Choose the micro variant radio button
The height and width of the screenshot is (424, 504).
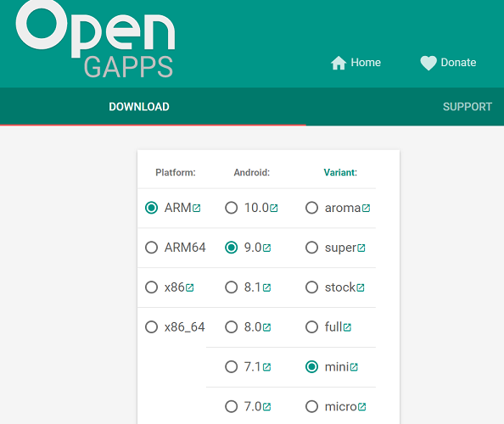point(311,406)
